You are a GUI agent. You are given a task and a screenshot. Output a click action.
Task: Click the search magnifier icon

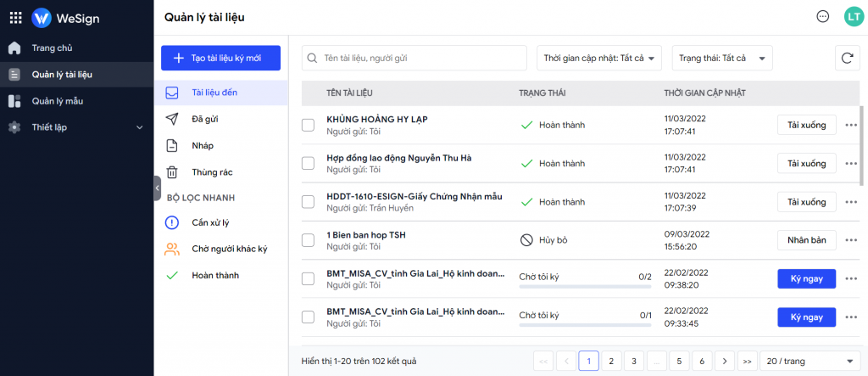tap(312, 58)
